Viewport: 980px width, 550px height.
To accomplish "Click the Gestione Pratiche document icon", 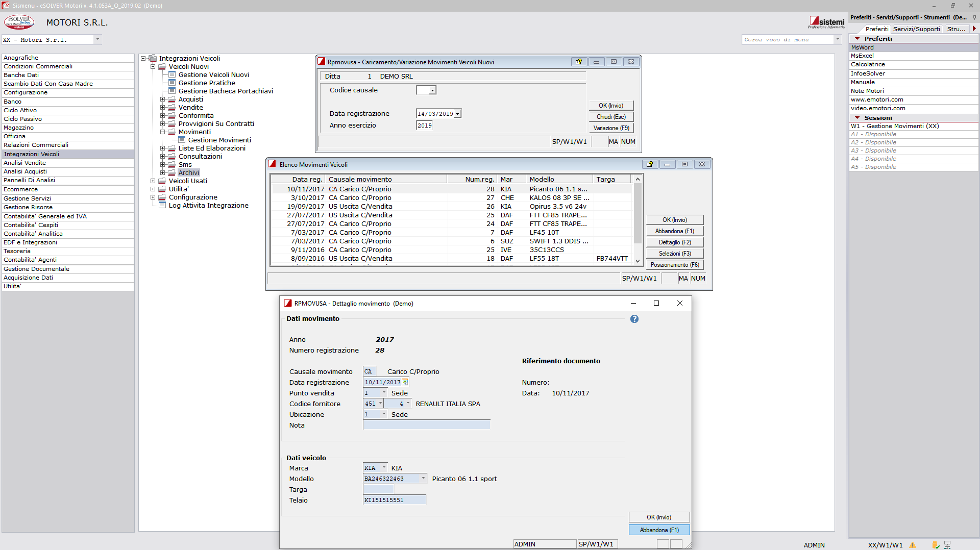I will click(x=172, y=83).
